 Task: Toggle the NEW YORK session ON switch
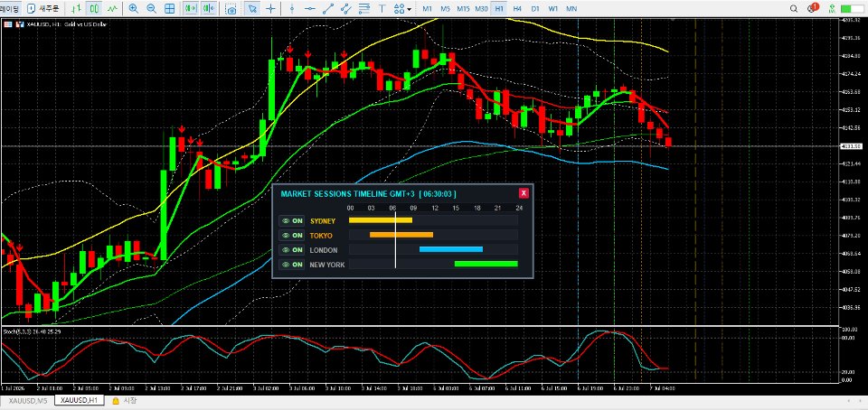pos(292,265)
